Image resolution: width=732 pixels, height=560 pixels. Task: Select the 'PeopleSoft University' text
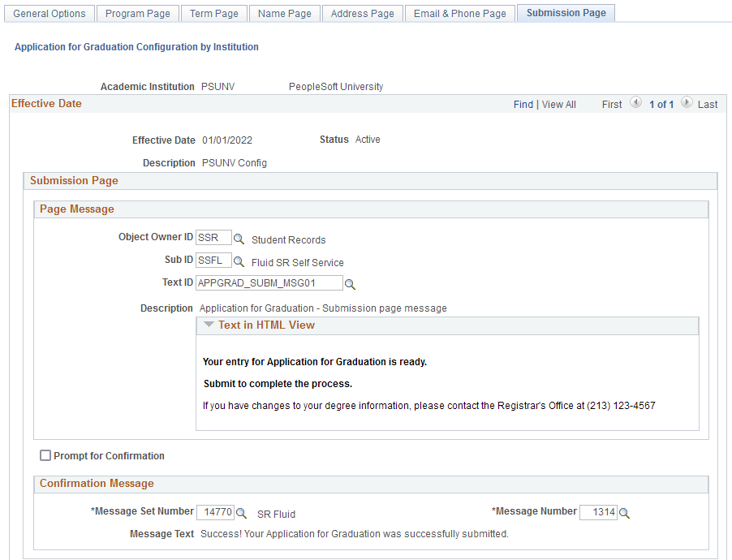336,86
